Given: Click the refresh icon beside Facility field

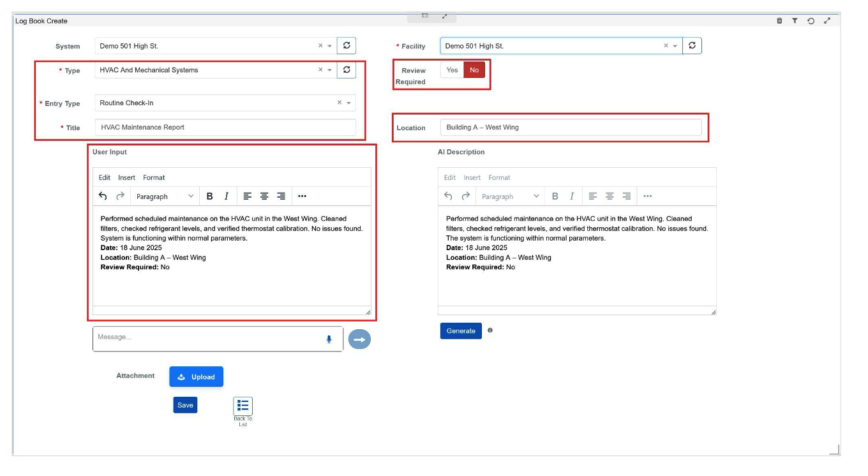Looking at the screenshot, I should tap(692, 46).
